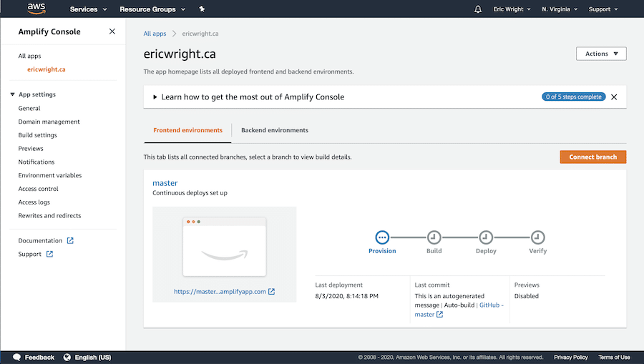This screenshot has width=644, height=364.
Task: Collapse the App settings section
Action: [x=13, y=94]
